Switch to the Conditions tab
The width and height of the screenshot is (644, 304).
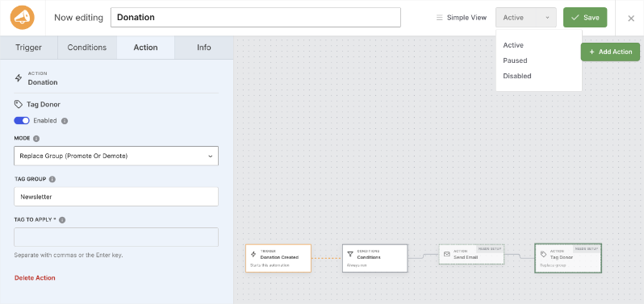87,48
